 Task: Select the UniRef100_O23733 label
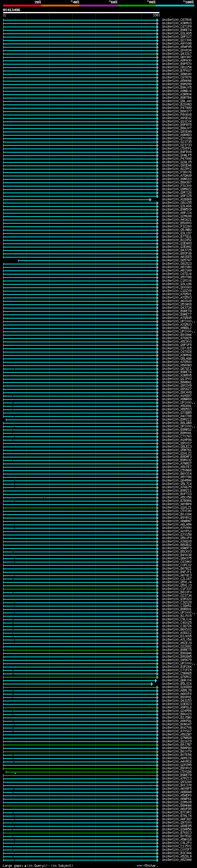point(177,145)
